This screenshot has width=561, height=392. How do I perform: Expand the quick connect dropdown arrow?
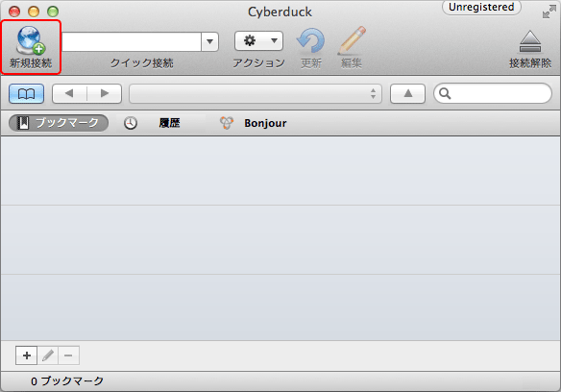pos(210,42)
